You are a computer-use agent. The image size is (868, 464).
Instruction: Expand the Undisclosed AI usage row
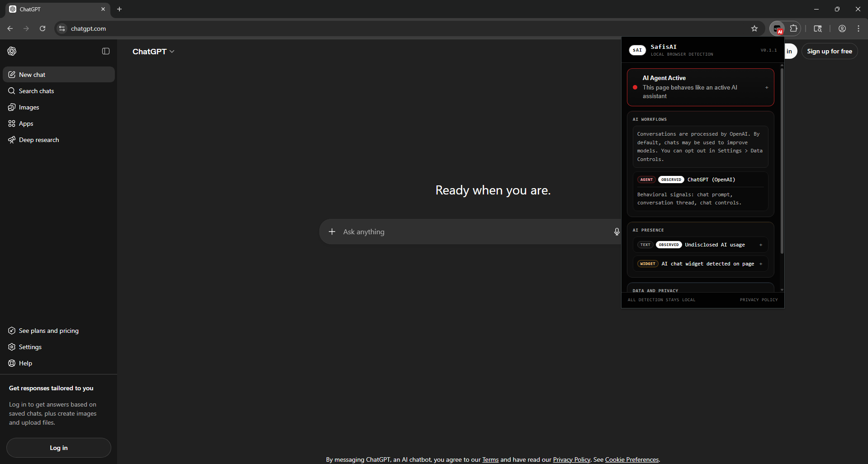tap(761, 245)
